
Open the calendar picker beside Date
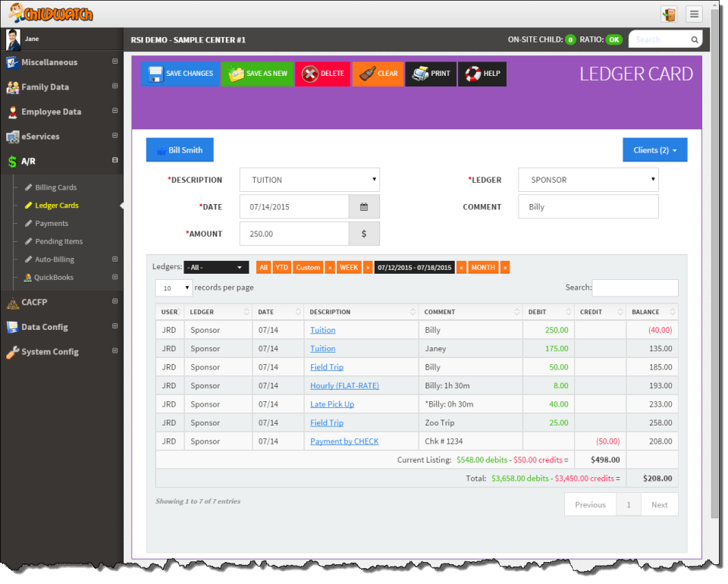tap(364, 206)
